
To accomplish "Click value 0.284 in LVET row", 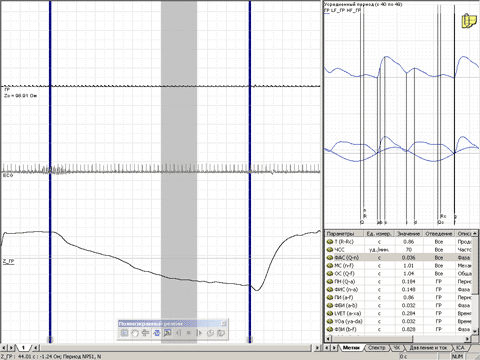I will click(409, 314).
